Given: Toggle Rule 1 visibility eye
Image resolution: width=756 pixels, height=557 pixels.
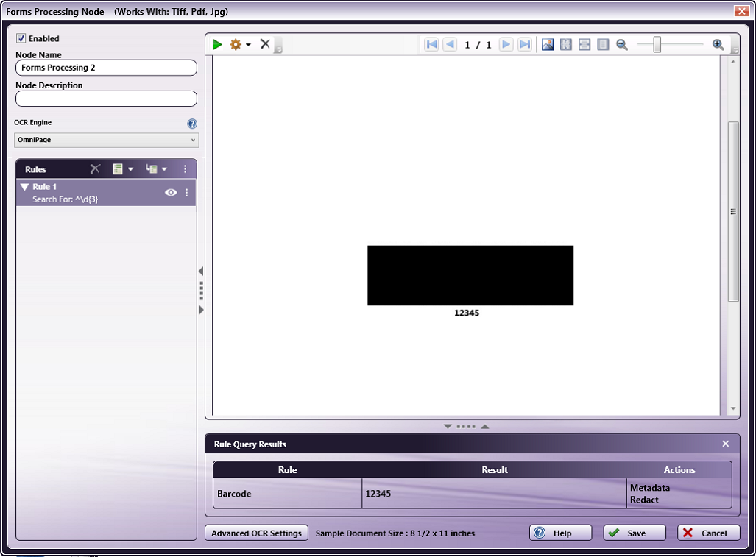Looking at the screenshot, I should (x=171, y=192).
